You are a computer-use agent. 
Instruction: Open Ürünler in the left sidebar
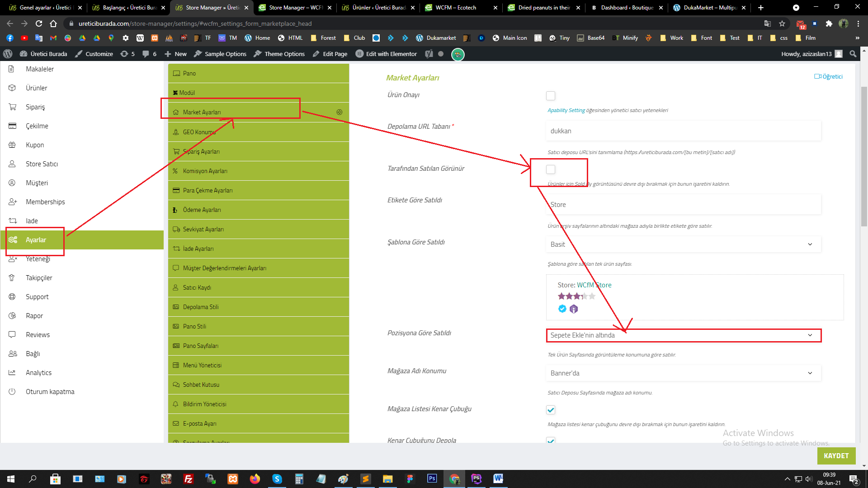pos(36,88)
